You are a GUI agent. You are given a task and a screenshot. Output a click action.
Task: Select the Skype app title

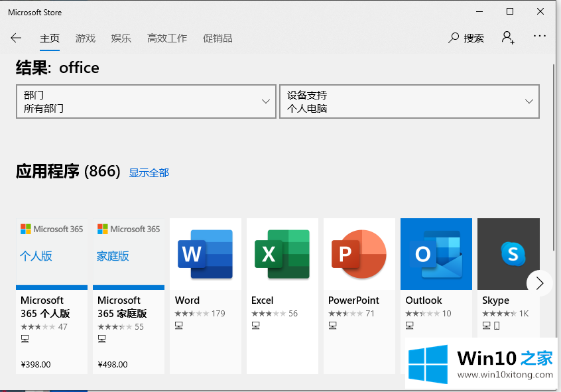(495, 300)
